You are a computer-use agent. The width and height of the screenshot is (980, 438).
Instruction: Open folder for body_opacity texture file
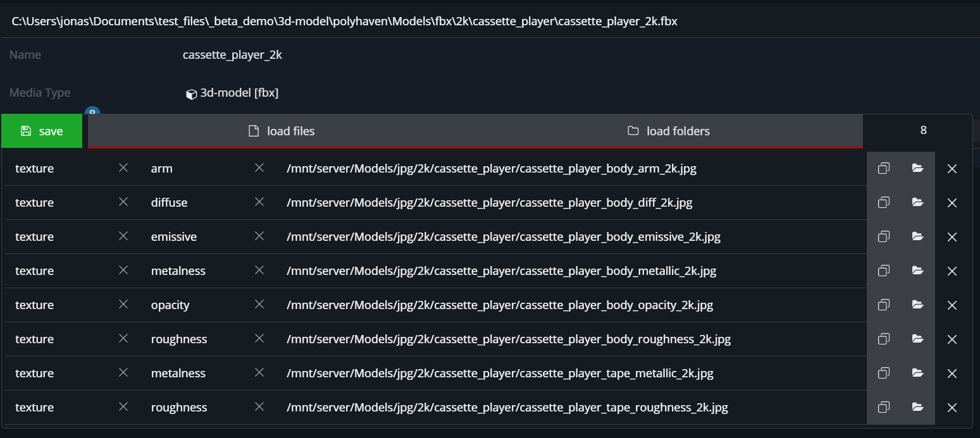(917, 305)
